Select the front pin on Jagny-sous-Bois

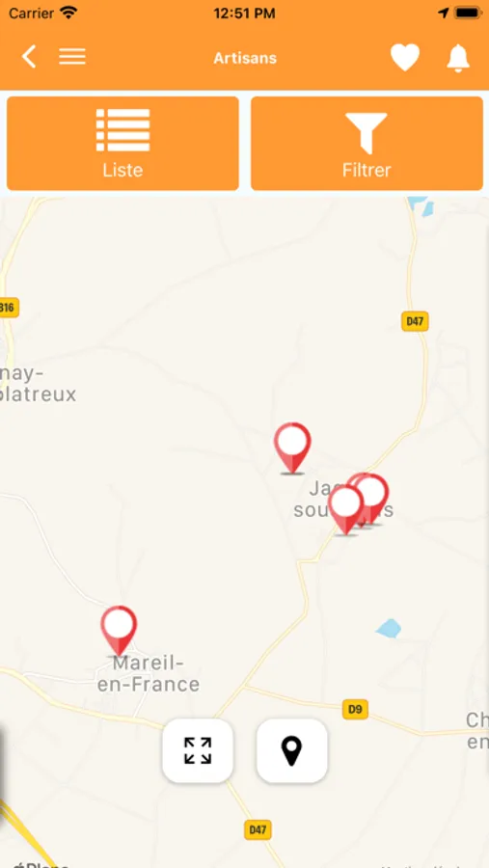(345, 510)
